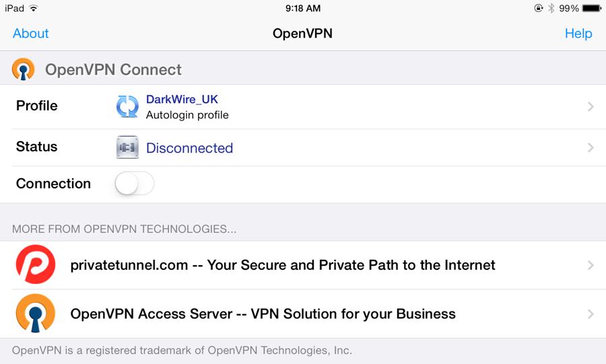Image resolution: width=606 pixels, height=364 pixels.
Task: Tap the disconnected plug status icon
Action: 127,147
